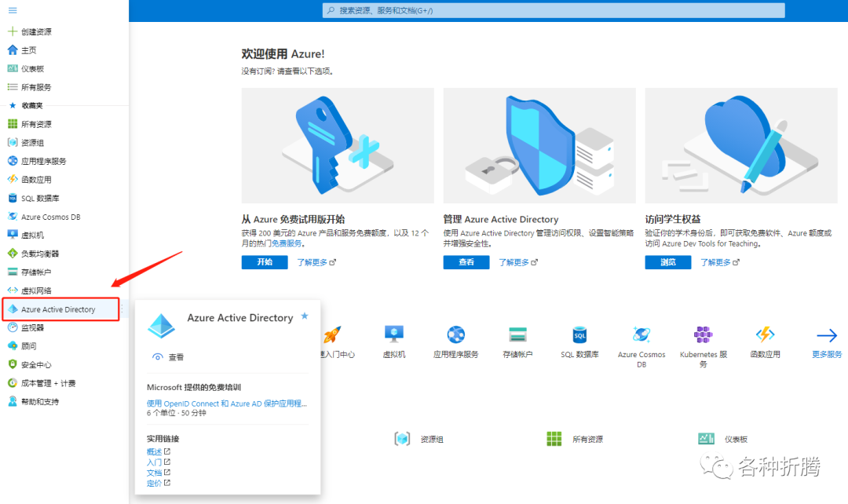Click the 快速入门中心 rocket icon
The height and width of the screenshot is (504, 848).
point(331,334)
